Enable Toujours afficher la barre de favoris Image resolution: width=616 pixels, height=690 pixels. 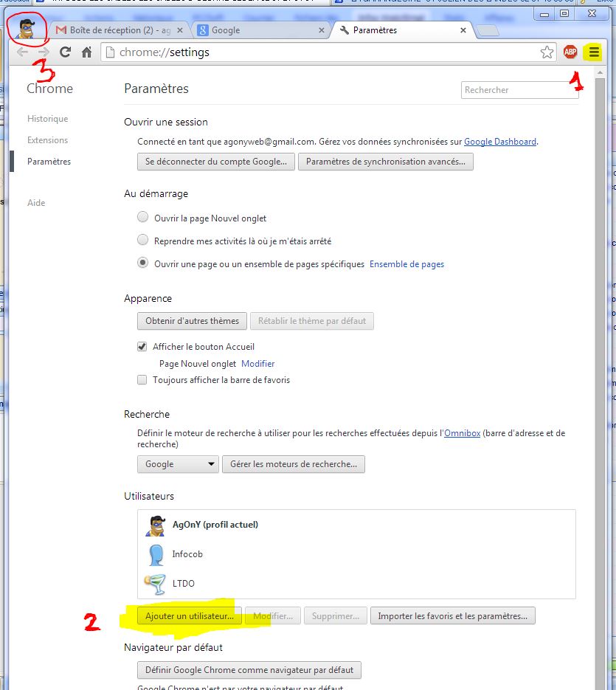coord(142,380)
